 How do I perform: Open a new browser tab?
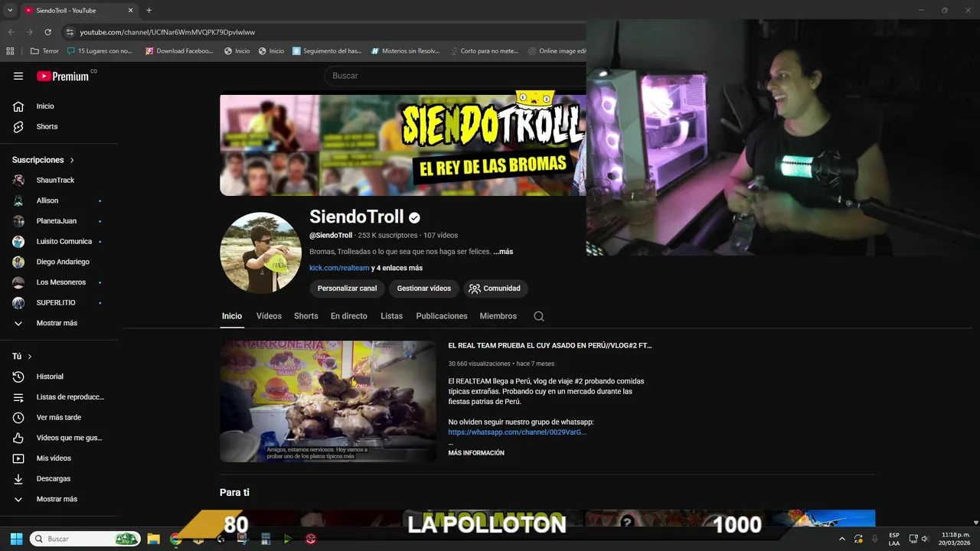(149, 10)
